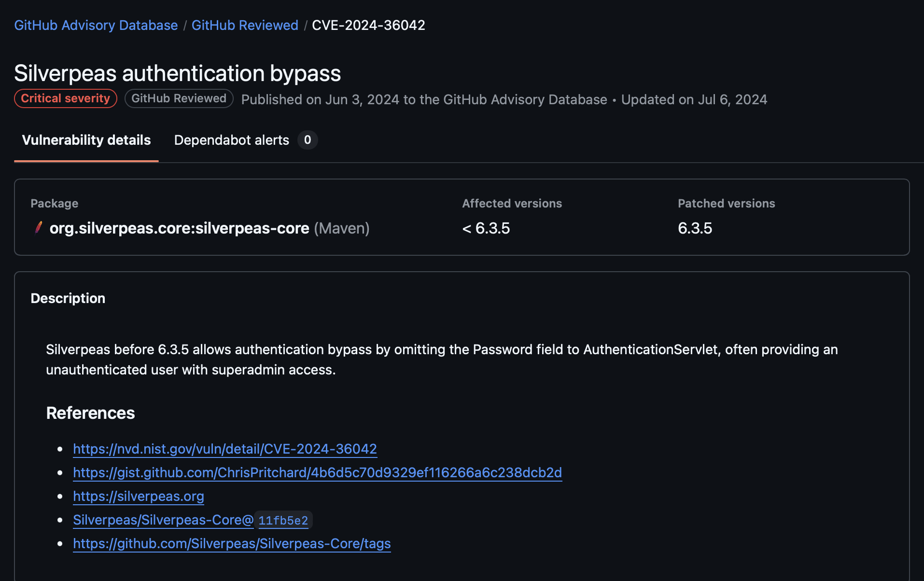The width and height of the screenshot is (924, 581).
Task: Click the Published on Jun 3, 2024 text
Action: click(x=424, y=99)
